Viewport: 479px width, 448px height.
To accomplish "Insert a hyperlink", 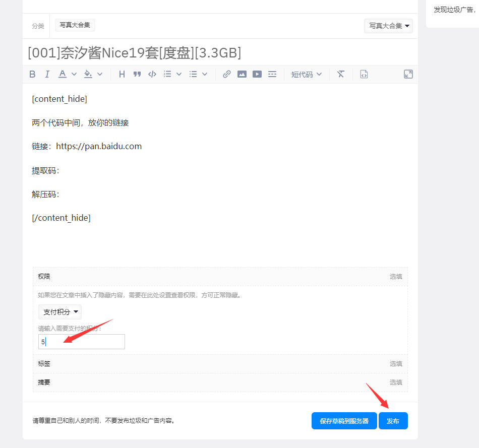I will (x=226, y=74).
